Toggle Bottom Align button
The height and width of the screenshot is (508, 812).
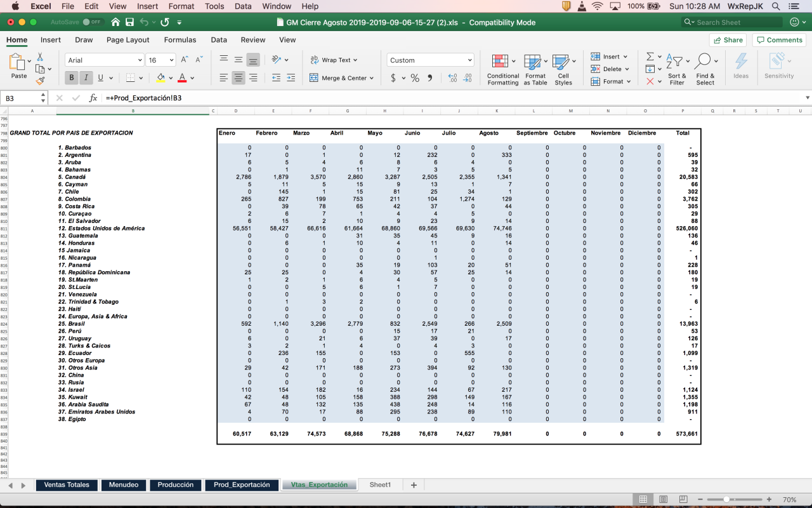253,60
